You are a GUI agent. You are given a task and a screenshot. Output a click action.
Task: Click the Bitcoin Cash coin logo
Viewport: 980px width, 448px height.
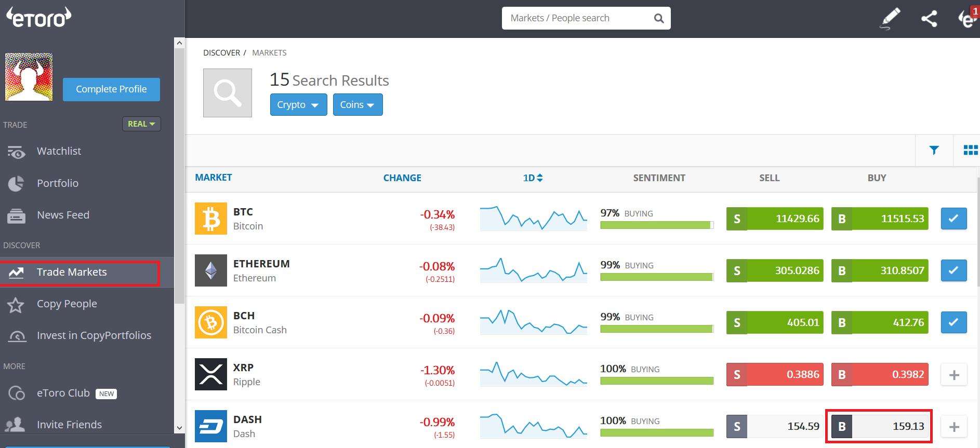[211, 322]
